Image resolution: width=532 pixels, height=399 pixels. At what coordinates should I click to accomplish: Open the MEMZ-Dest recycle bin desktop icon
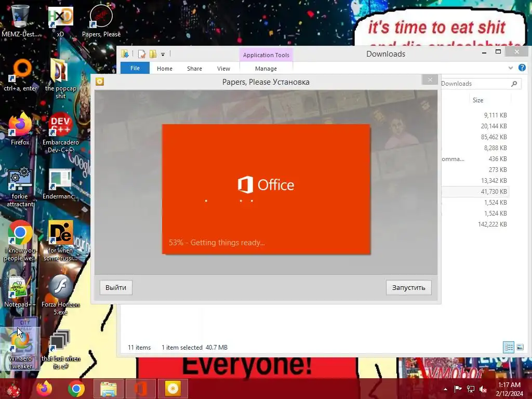coord(20,20)
